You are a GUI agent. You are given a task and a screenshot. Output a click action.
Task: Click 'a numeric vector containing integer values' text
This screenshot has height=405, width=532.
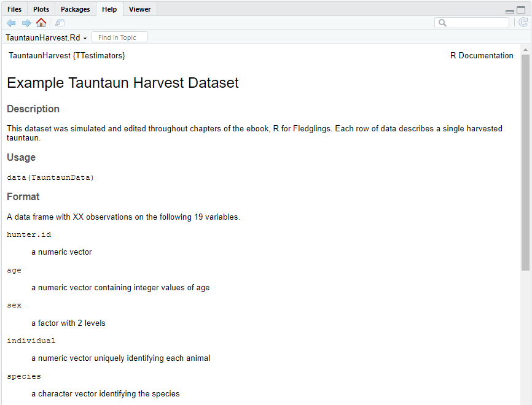[120, 287]
